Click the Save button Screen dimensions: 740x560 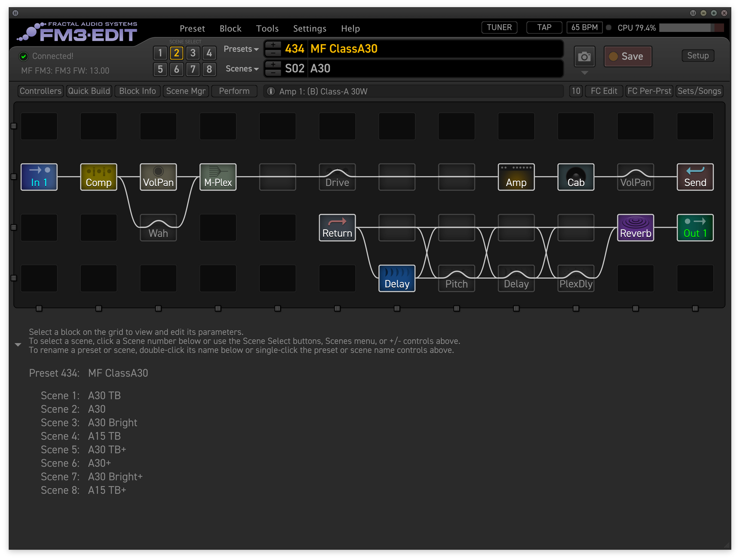click(x=628, y=56)
